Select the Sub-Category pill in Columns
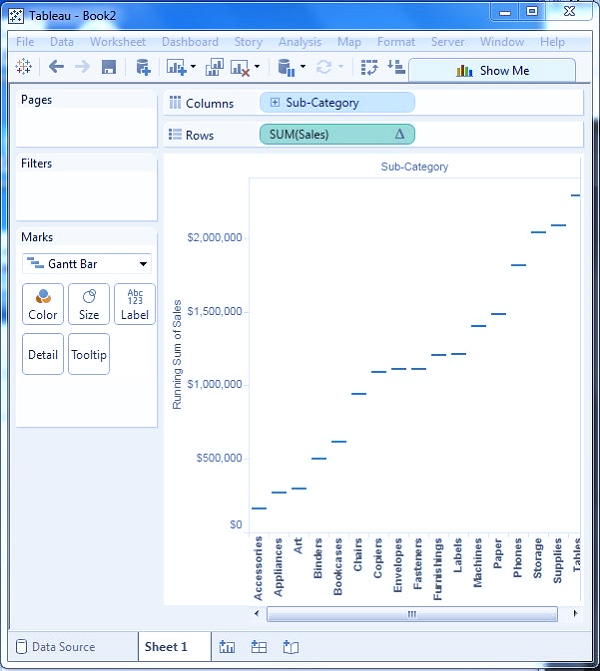 (337, 103)
